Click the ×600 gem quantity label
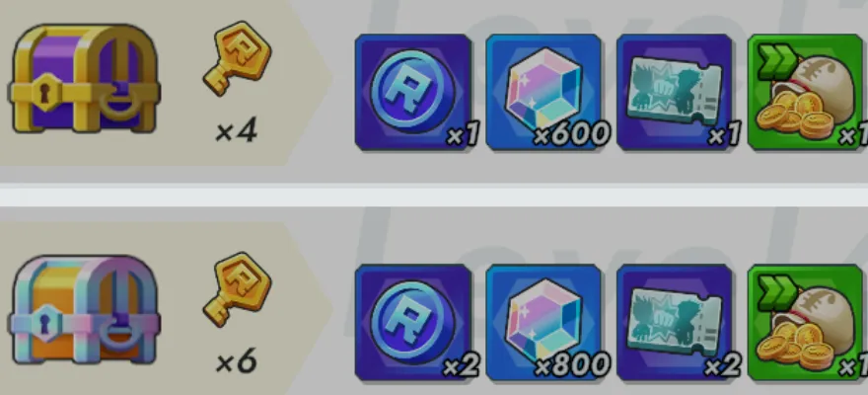The image size is (868, 395). click(x=571, y=134)
